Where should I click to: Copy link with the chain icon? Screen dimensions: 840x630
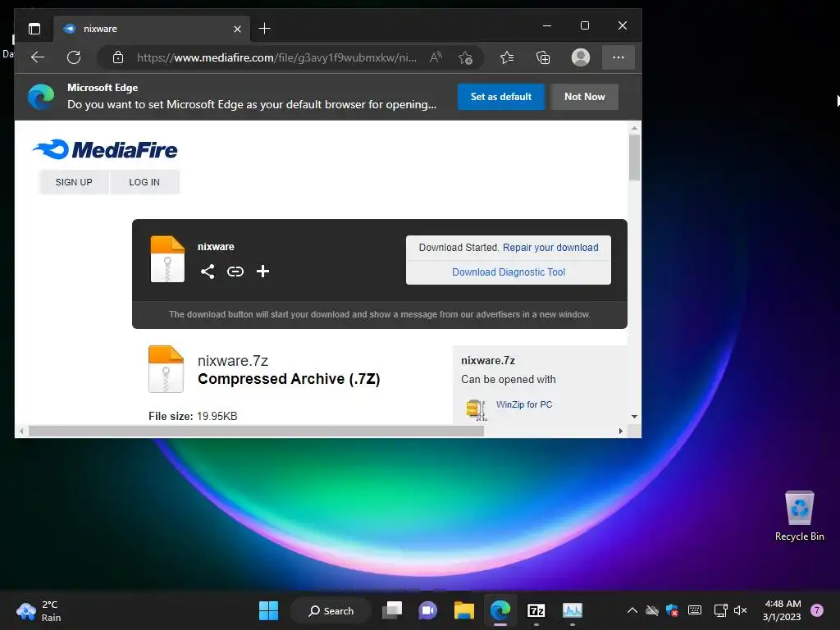235,272
